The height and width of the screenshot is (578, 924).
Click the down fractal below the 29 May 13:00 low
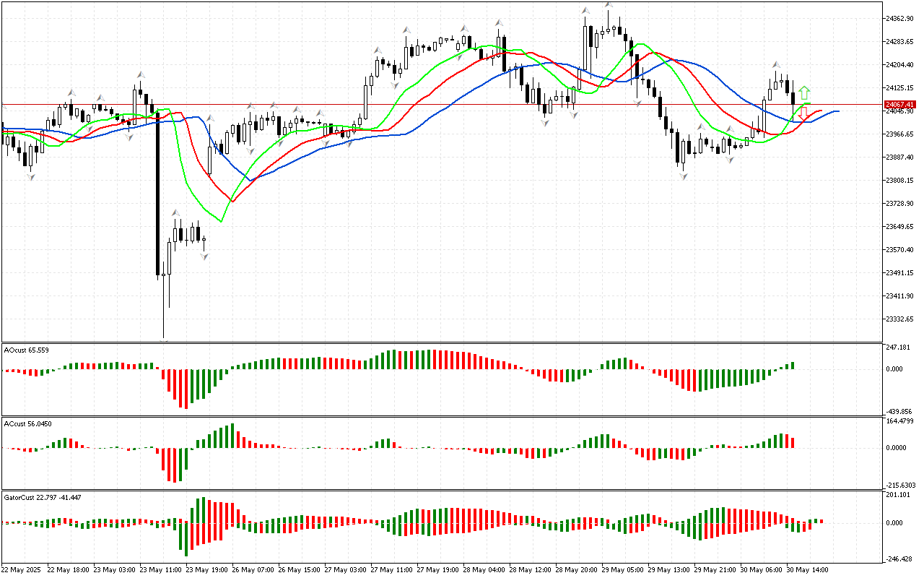(683, 176)
